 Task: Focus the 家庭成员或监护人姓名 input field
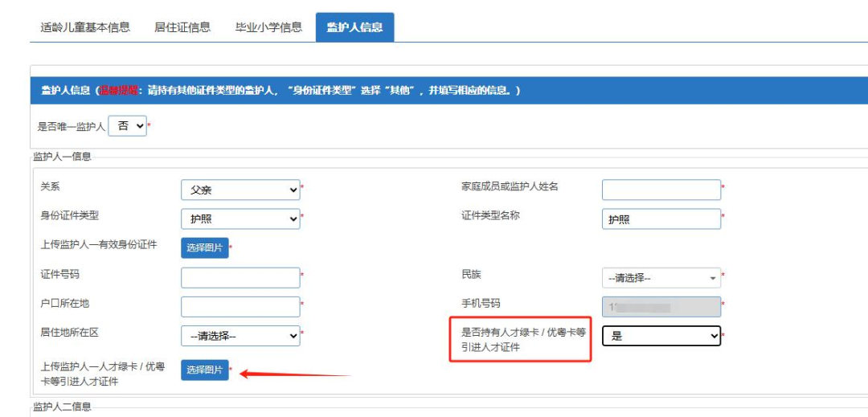661,190
